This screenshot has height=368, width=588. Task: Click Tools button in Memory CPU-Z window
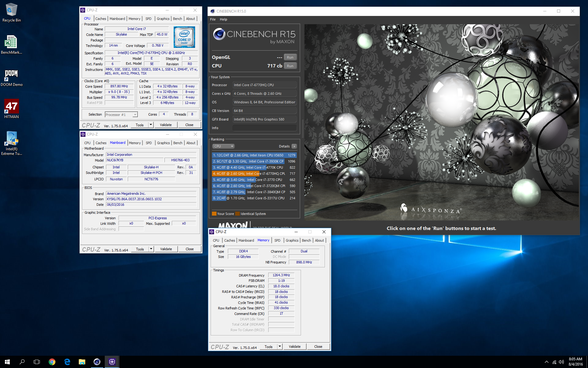(x=269, y=347)
